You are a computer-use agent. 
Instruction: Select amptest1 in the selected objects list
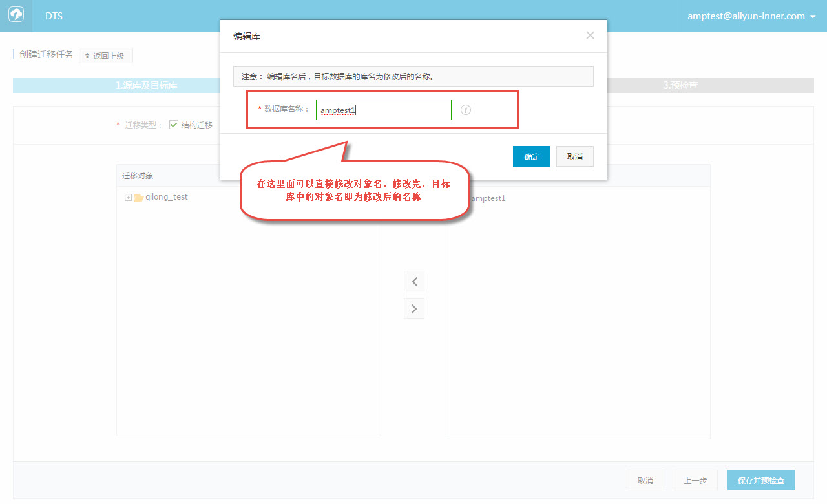[x=488, y=198]
